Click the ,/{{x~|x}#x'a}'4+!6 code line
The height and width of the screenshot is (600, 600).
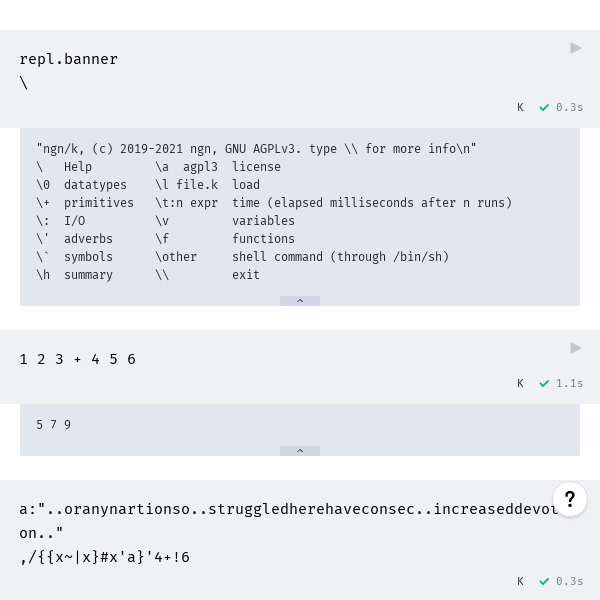tap(104, 557)
